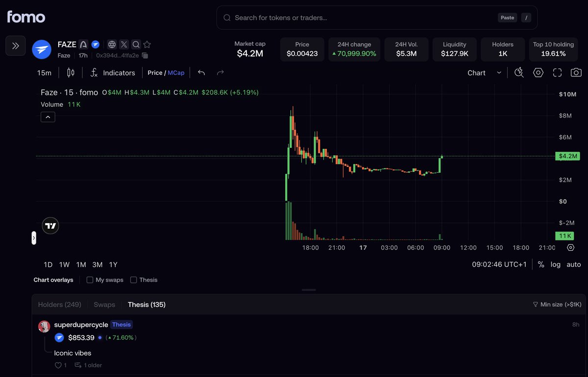Enable the Thesis overlay checkbox
This screenshot has width=588, height=377.
(x=133, y=280)
